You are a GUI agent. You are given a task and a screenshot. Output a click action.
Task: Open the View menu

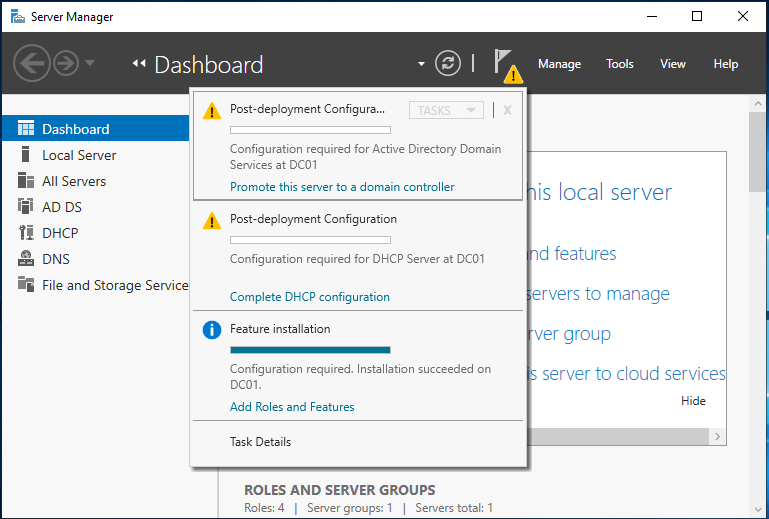(x=672, y=64)
